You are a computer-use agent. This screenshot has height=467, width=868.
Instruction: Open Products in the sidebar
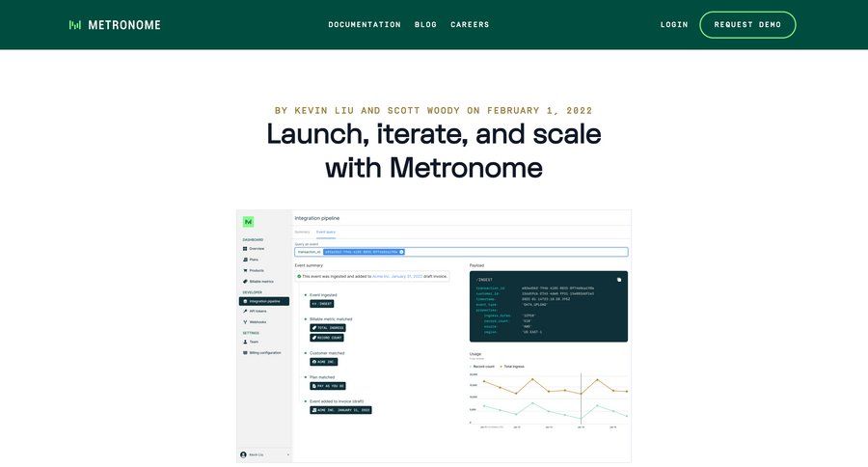[256, 270]
